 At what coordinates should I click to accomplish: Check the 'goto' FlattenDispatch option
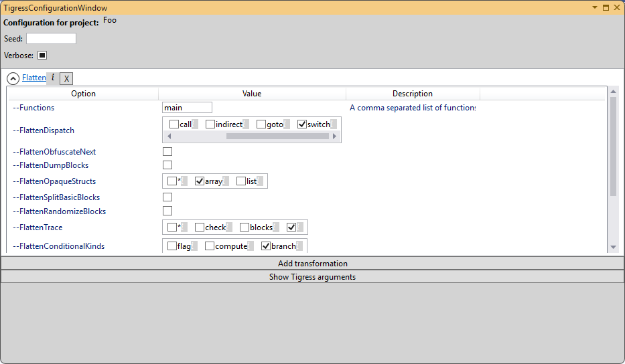coord(261,124)
